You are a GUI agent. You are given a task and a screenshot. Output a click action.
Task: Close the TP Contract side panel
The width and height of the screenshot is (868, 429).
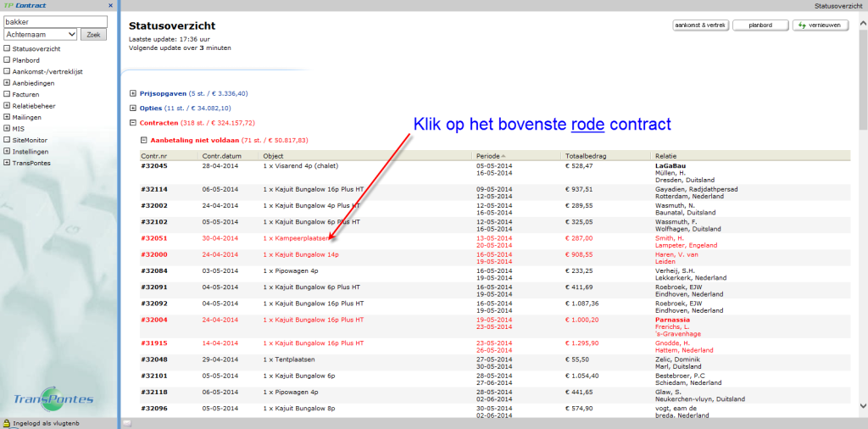click(x=110, y=5)
